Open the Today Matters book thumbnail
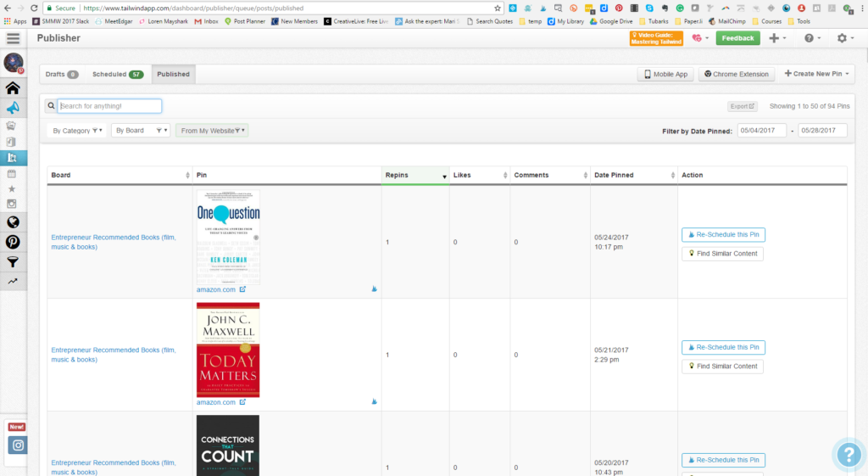868x476 pixels. [228, 350]
